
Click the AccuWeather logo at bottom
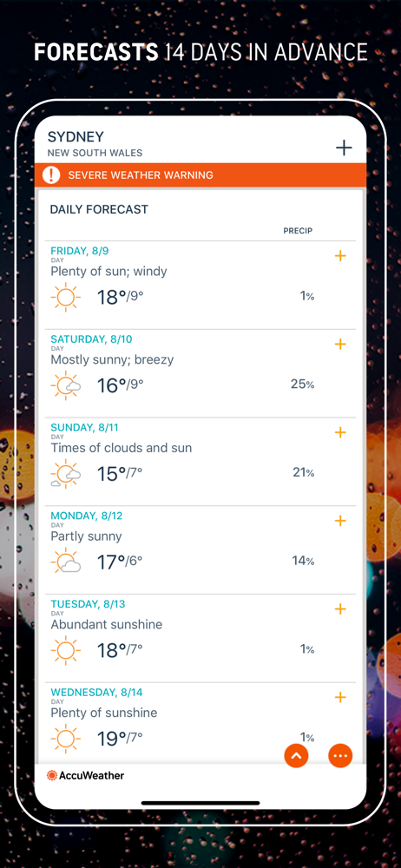click(x=85, y=775)
